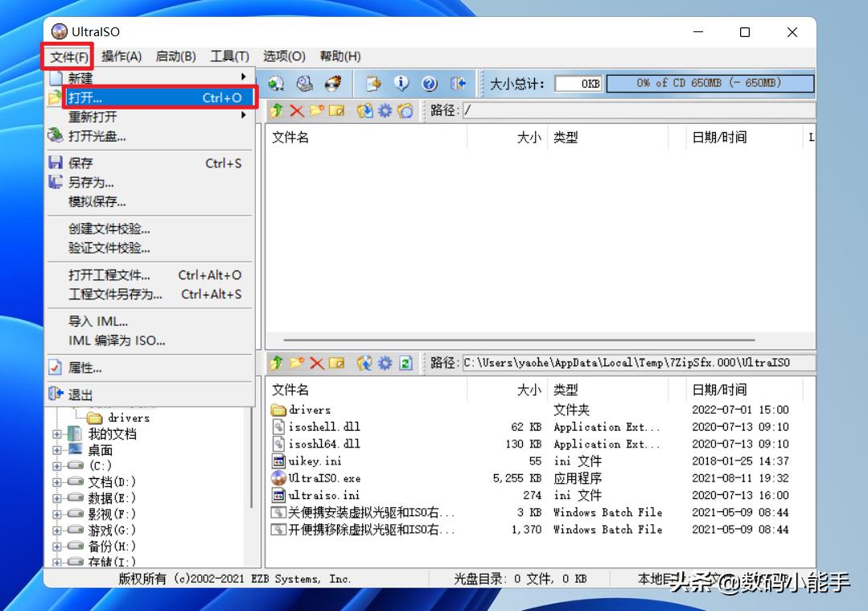This screenshot has width=868, height=611.
Task: Click the Exit door icon on toolbar
Action: [x=458, y=84]
